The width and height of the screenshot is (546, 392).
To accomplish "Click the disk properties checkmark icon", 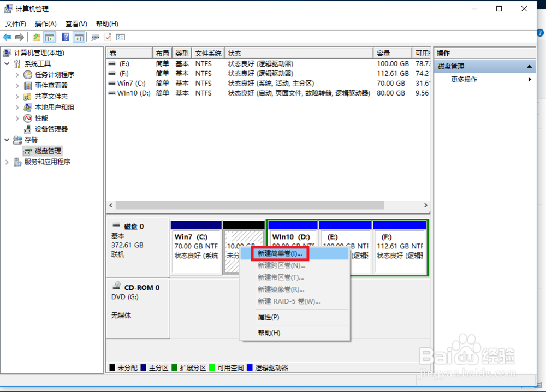I will [108, 37].
